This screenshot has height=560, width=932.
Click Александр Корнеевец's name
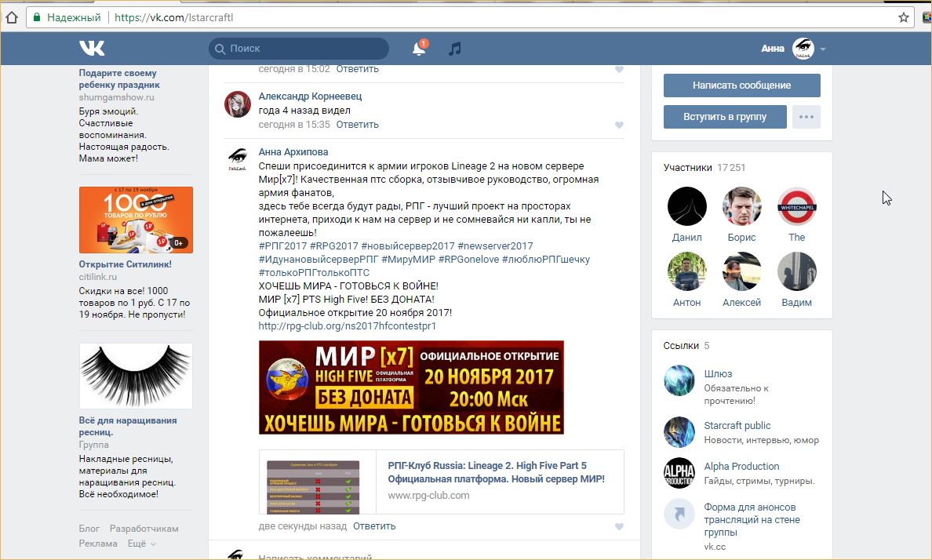310,96
